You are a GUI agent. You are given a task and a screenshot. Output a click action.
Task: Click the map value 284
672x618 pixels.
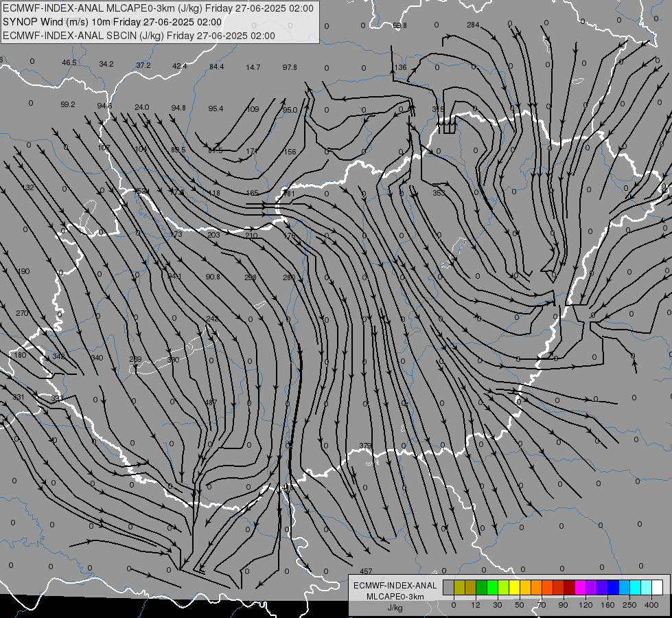coord(473,25)
